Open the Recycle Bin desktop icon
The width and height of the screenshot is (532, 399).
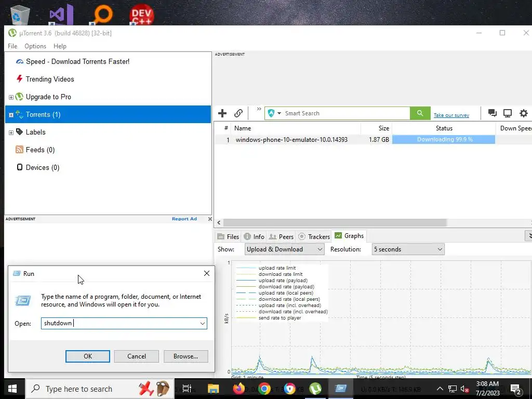(x=20, y=15)
